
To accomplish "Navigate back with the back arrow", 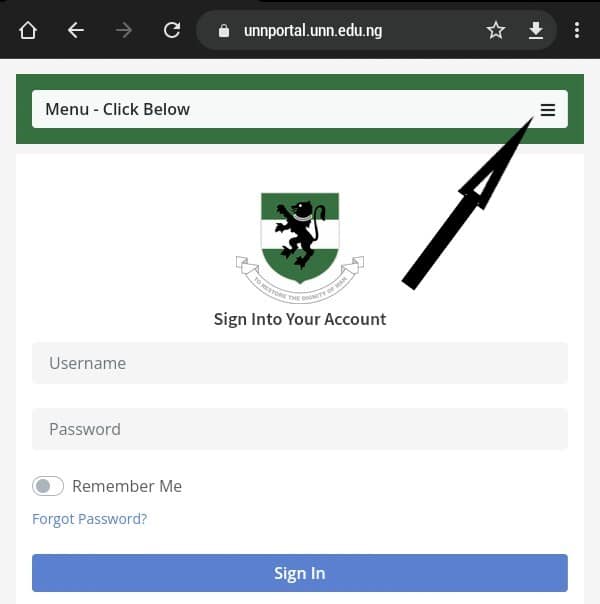I will click(x=75, y=30).
